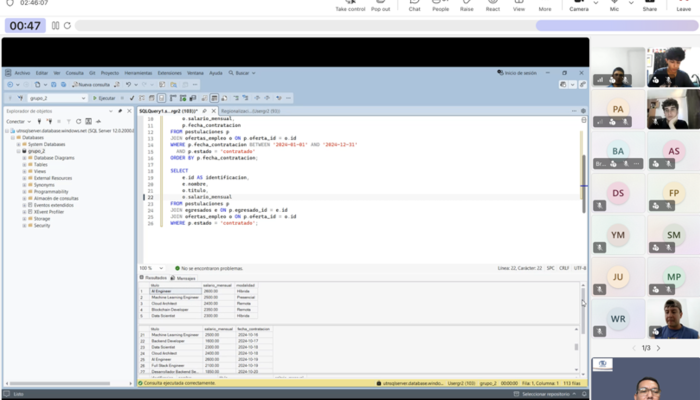Click the Take control button
This screenshot has height=400, width=700.
click(349, 5)
